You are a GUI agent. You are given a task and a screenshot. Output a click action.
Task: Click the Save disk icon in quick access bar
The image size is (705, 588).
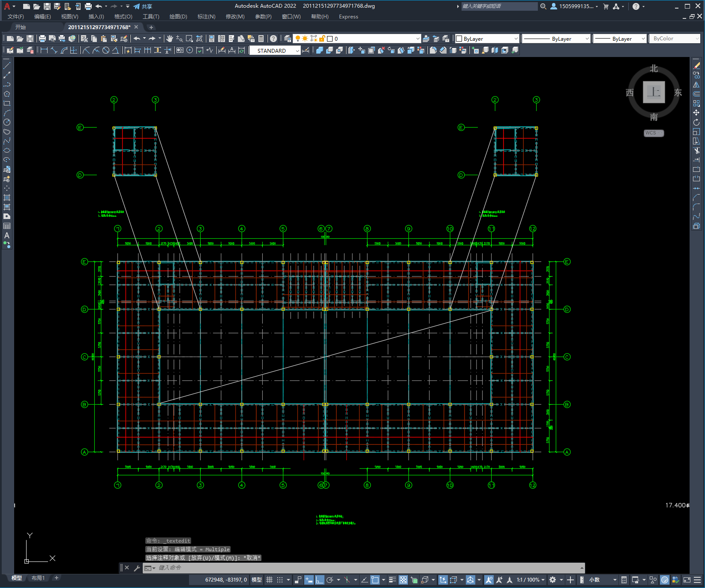coord(47,6)
